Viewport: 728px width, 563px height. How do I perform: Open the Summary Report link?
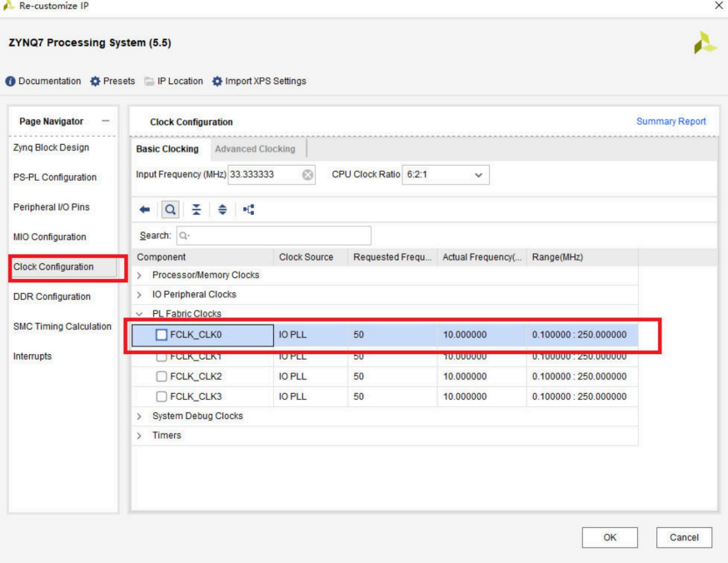tap(671, 122)
